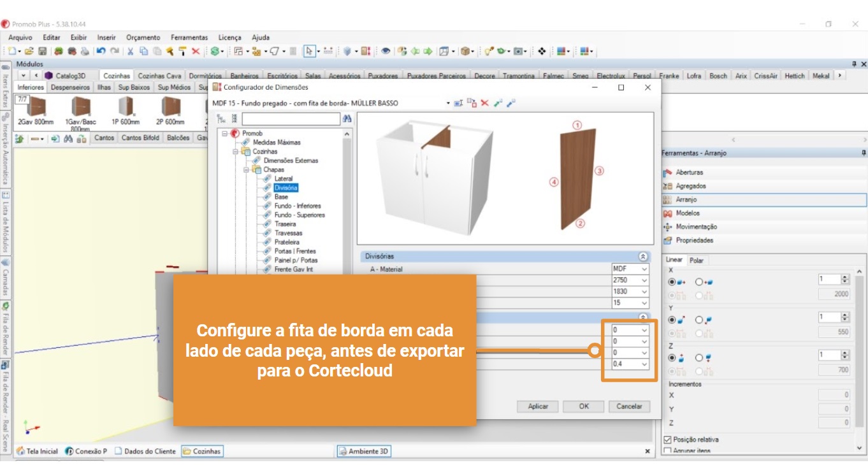Select the 1P 600mm module thumbnail
This screenshot has height=465, width=868.
126,110
